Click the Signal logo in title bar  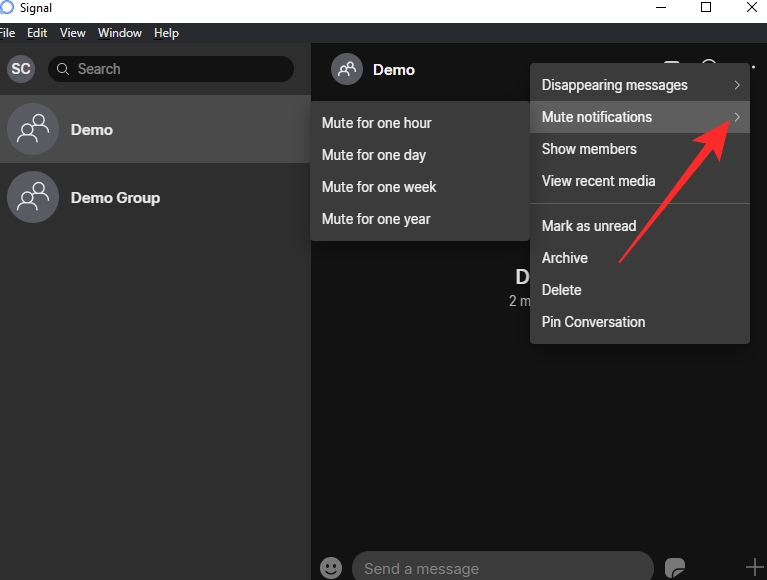coord(7,8)
